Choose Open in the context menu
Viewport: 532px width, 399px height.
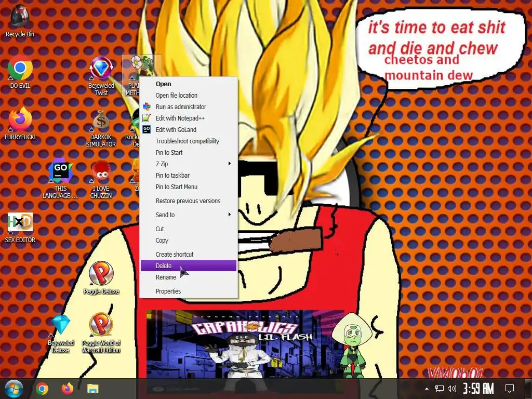[x=189, y=84]
